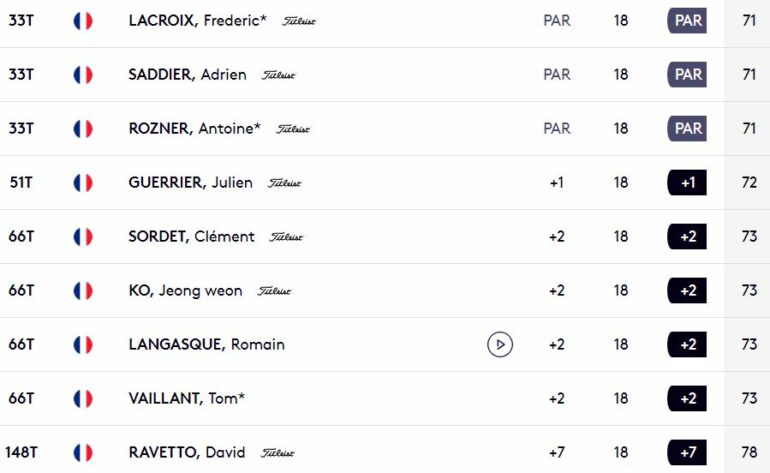Click +7 round badge for Ravetto
Image resolution: width=770 pixels, height=473 pixels.
687,452
